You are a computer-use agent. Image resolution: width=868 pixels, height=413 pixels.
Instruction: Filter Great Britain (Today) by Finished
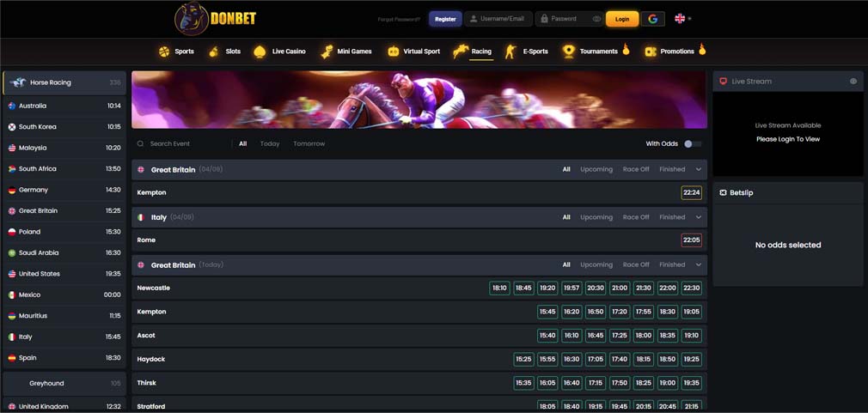672,264
